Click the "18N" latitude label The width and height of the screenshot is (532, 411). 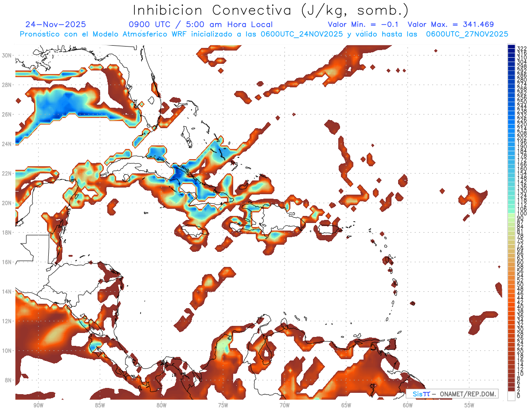7,232
